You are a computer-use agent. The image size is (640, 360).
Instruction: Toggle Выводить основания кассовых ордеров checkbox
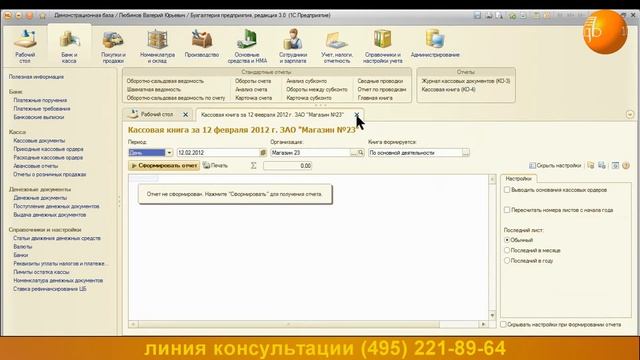507,190
